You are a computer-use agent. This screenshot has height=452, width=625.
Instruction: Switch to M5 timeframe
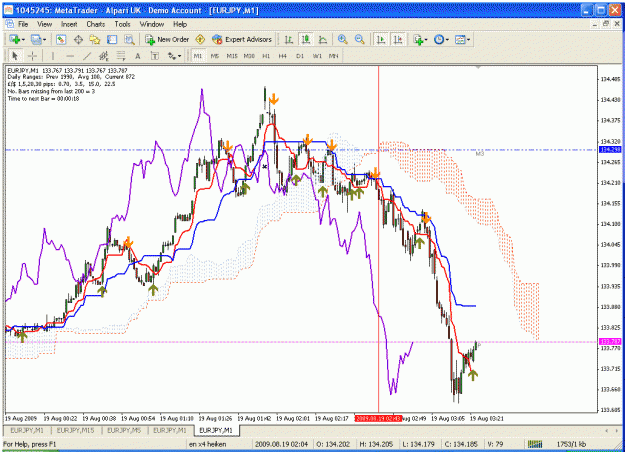(215, 56)
